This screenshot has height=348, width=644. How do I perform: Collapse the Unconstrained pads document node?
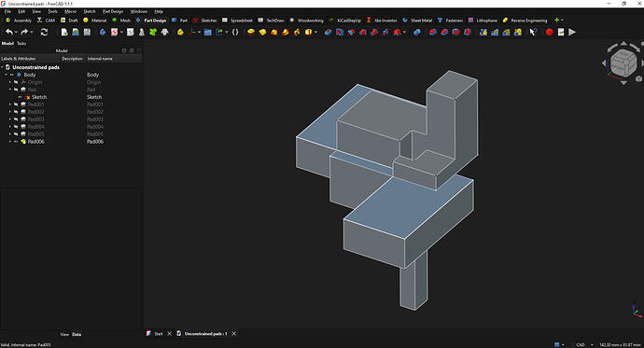[2, 67]
